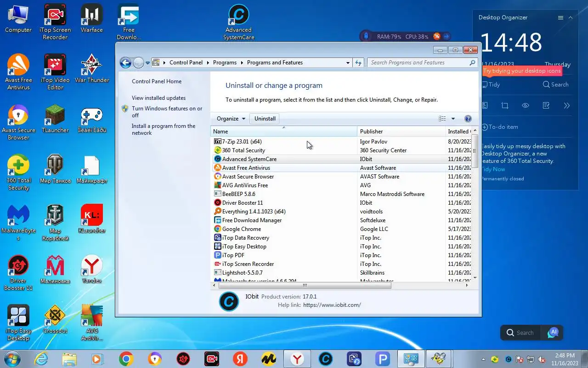Open Google Chrome from the taskbar
This screenshot has height=368, width=588.
click(126, 359)
